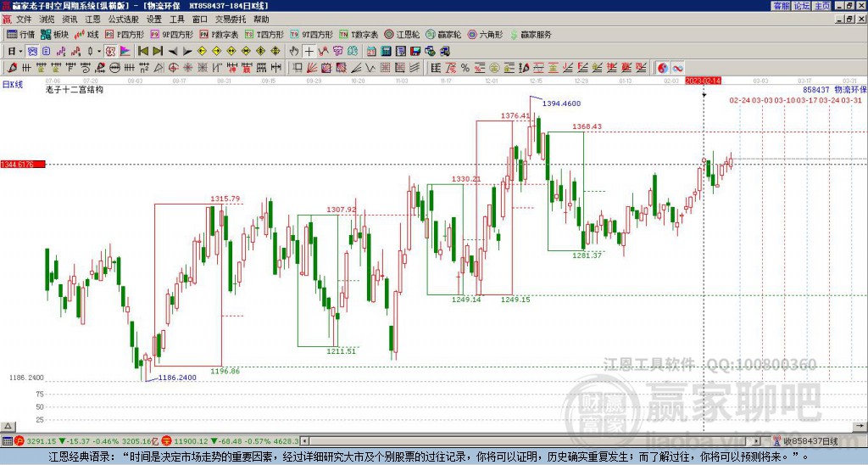Expand the candlestick style dropdown arrow

(x=99, y=51)
